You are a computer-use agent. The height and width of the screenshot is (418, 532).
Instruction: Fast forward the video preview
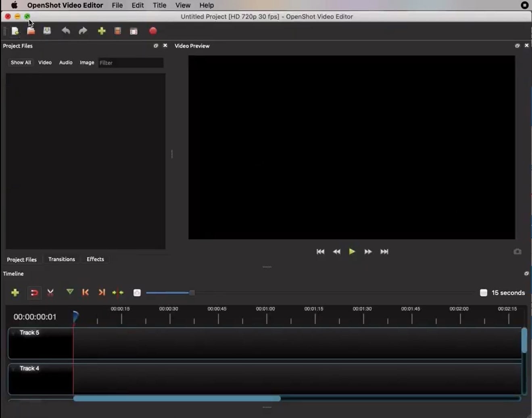tap(368, 252)
